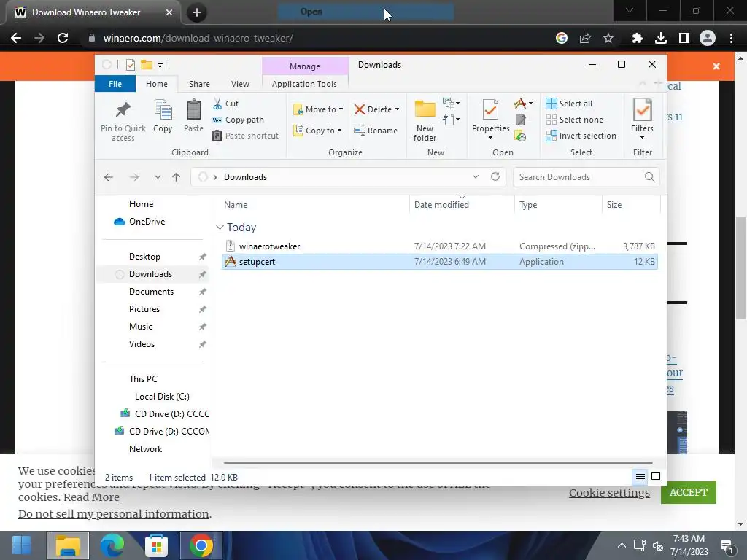Click Explorer back navigation arrow
Screen dimensions: 747x560
point(109,177)
